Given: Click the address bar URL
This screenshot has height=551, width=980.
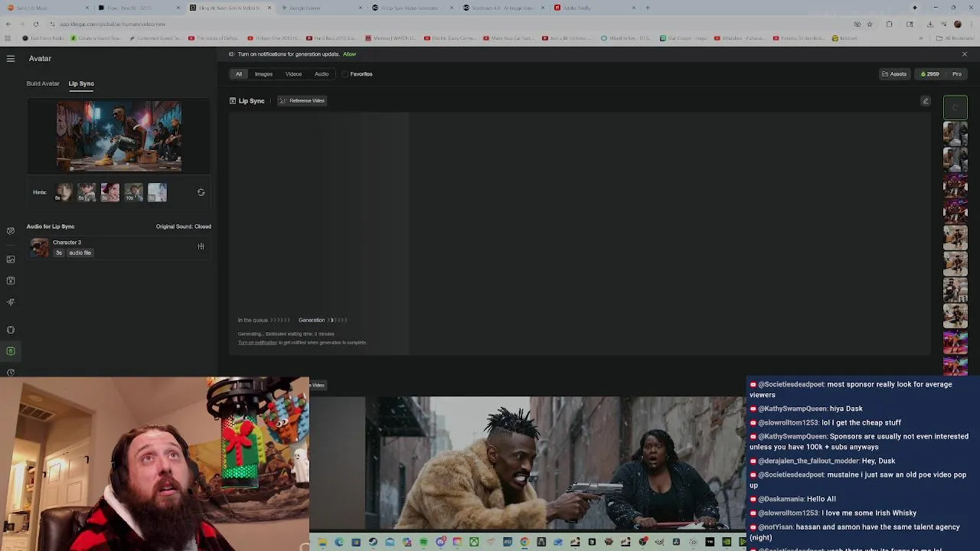Looking at the screenshot, I should click(113, 24).
